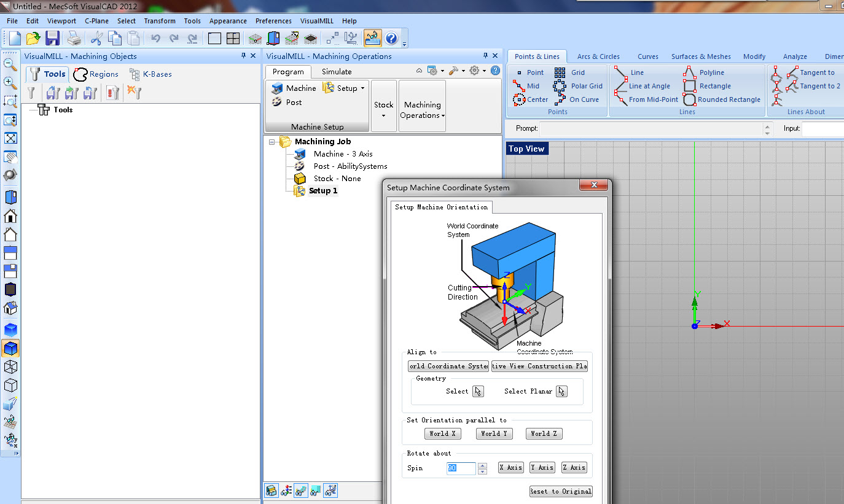This screenshot has height=504, width=844.
Task: Toggle the selected shaded cube display mode
Action: (x=10, y=348)
